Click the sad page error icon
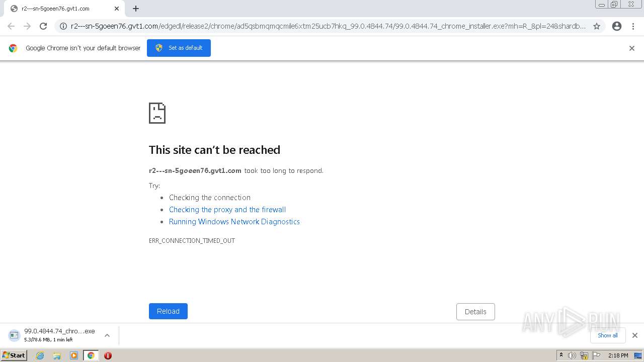 coord(157,113)
